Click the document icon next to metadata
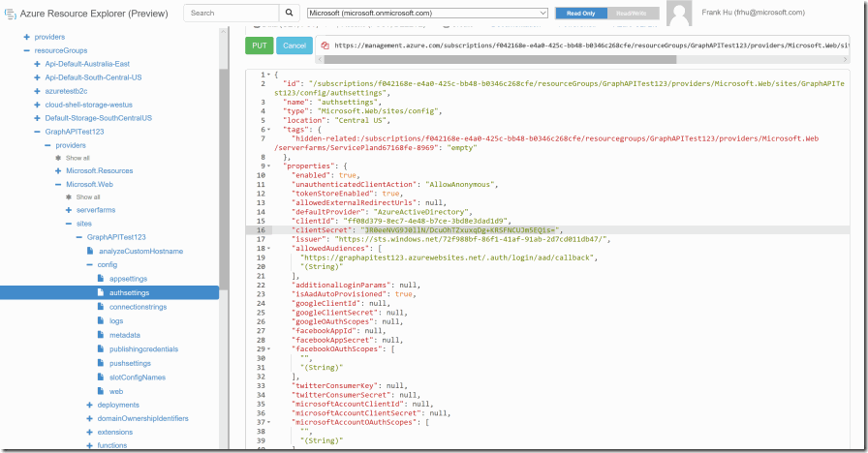 tap(101, 335)
